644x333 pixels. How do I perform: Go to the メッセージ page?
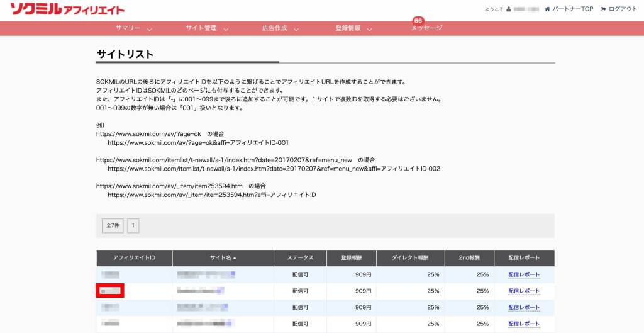click(427, 28)
